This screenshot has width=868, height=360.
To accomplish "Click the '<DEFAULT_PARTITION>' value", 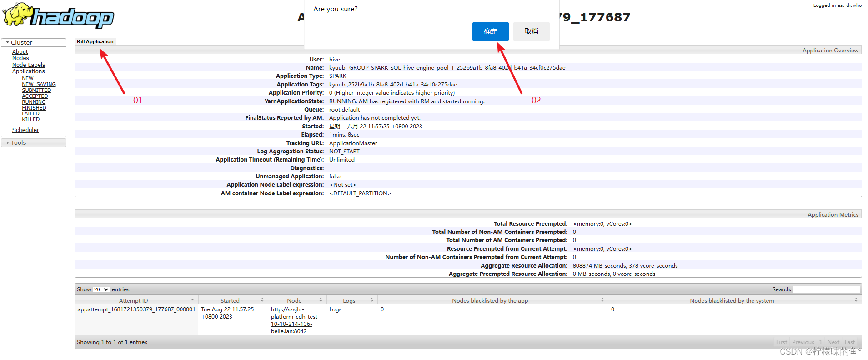I will 360,193.
